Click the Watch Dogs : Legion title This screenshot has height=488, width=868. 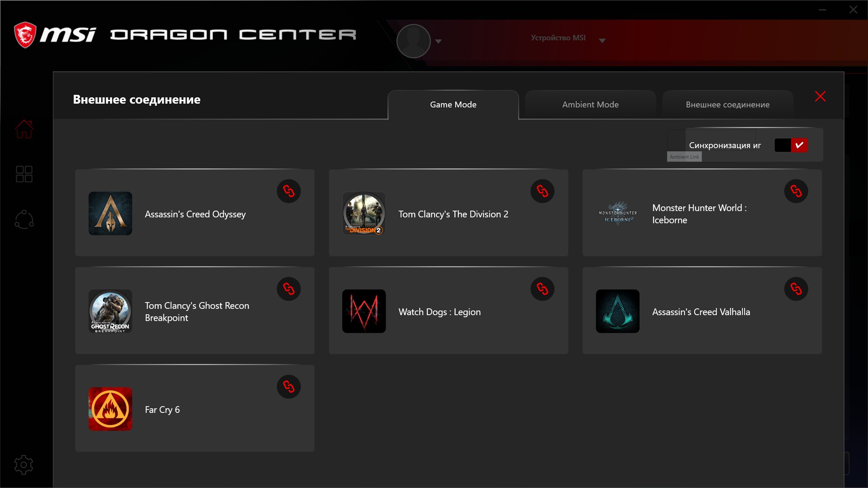[440, 312]
